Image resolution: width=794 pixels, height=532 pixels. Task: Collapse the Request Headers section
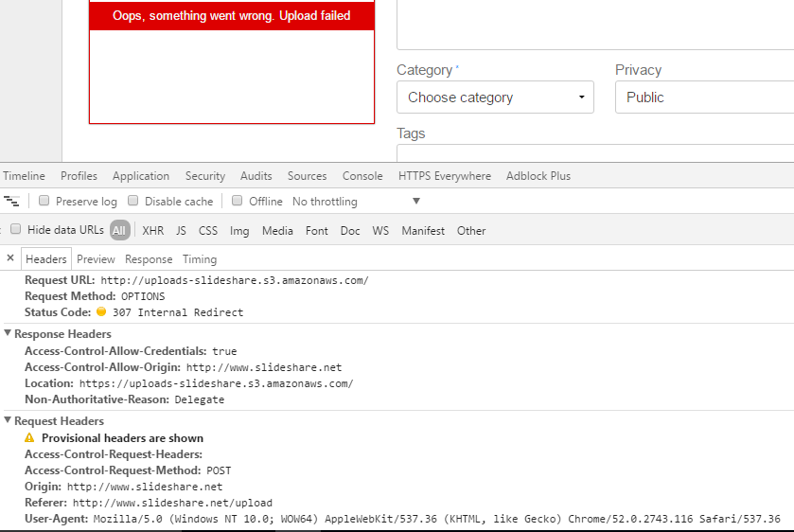[9, 421]
